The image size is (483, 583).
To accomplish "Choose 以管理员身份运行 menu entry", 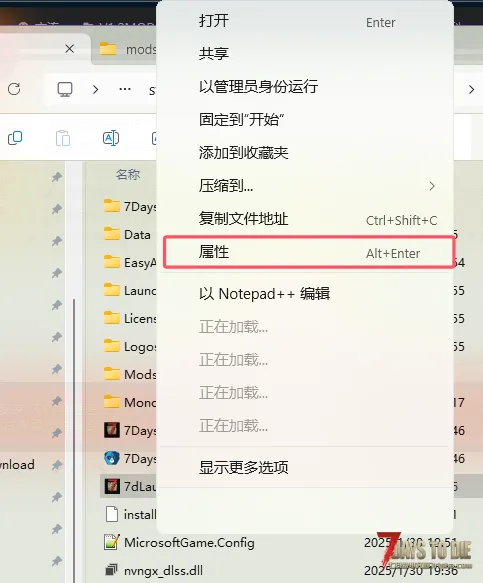I will (x=258, y=87).
